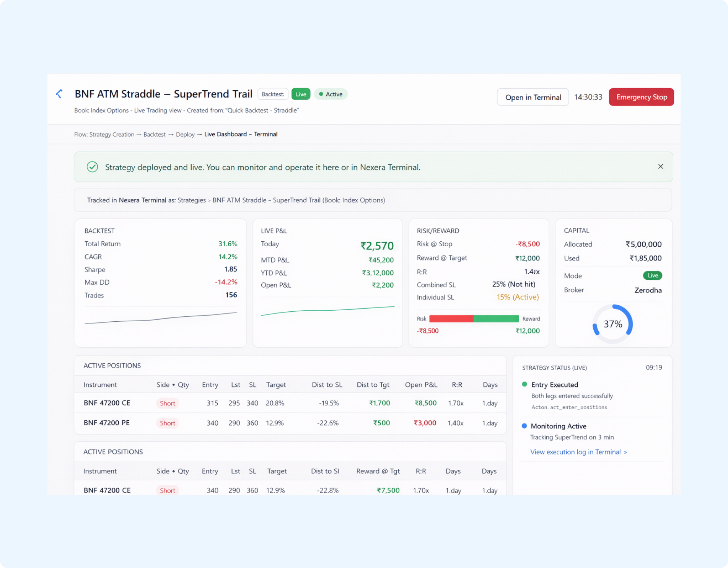Click the red risk bar segment

coord(451,319)
